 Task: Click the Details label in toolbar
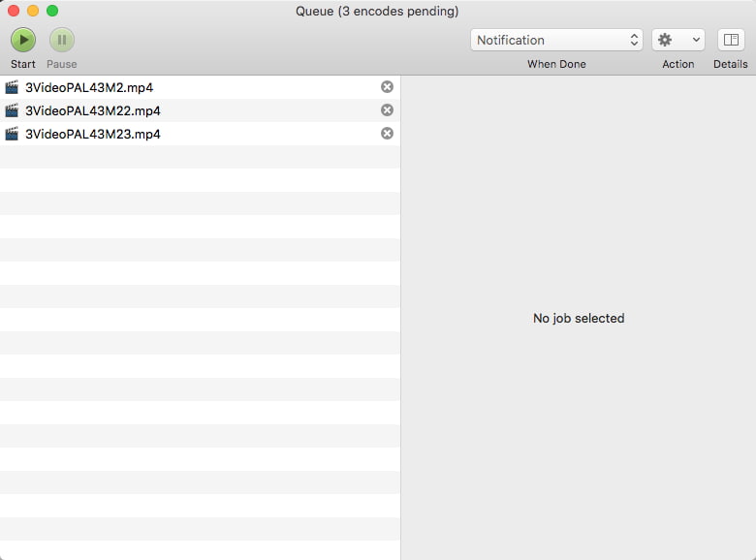(x=731, y=64)
